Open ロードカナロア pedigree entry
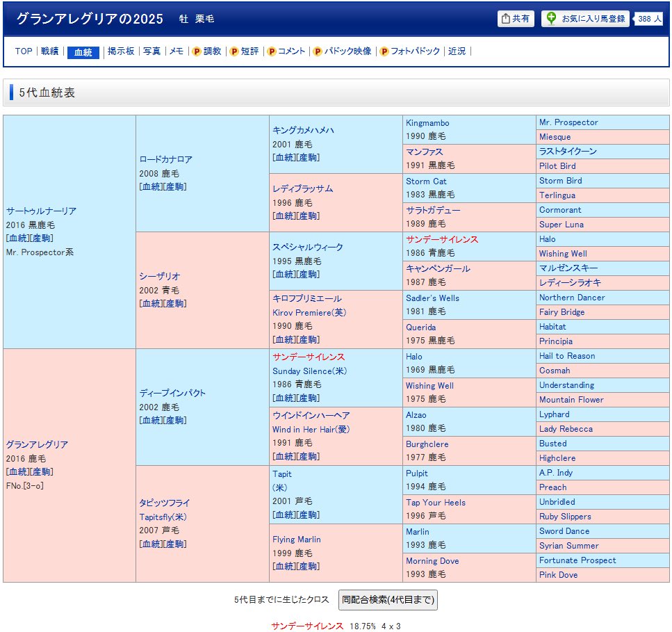Viewport: 672px width, 632px height. pyautogui.click(x=166, y=159)
